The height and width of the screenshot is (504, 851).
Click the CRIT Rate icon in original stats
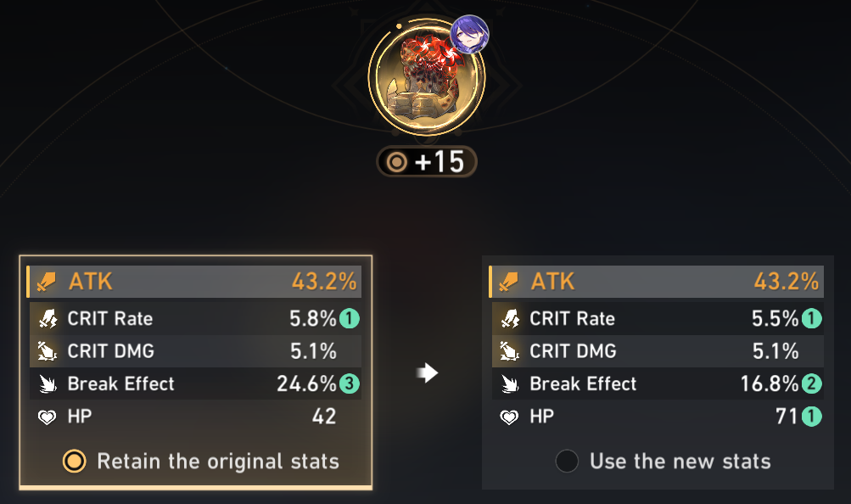(48, 318)
